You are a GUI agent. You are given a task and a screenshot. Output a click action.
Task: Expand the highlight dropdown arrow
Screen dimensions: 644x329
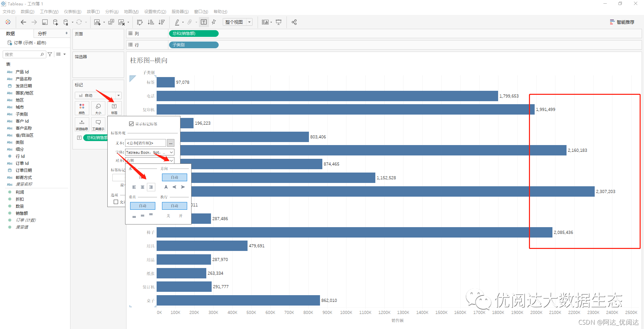183,22
